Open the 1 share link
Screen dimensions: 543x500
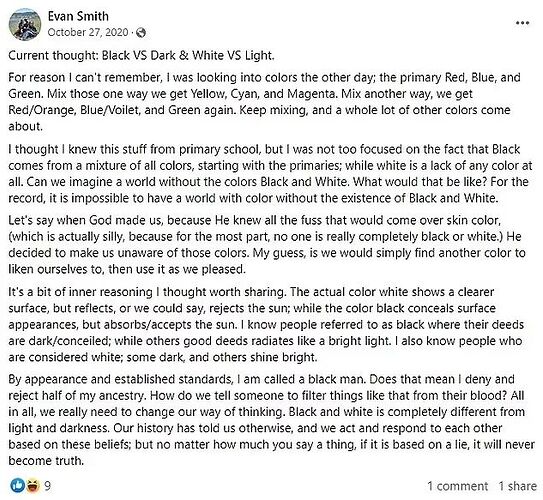pos(518,486)
